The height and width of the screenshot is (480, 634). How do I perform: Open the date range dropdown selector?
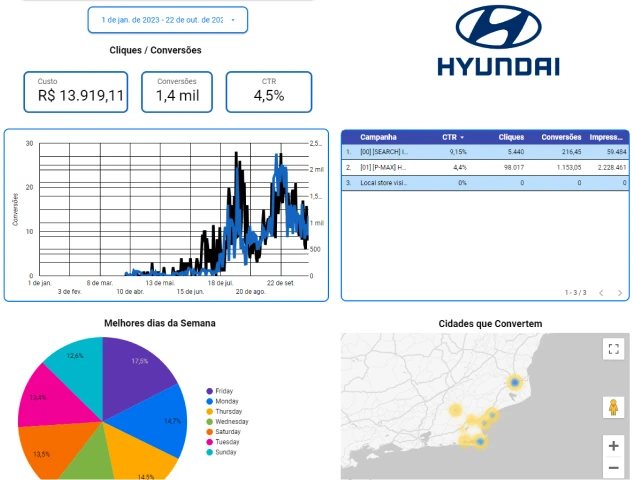pos(167,20)
